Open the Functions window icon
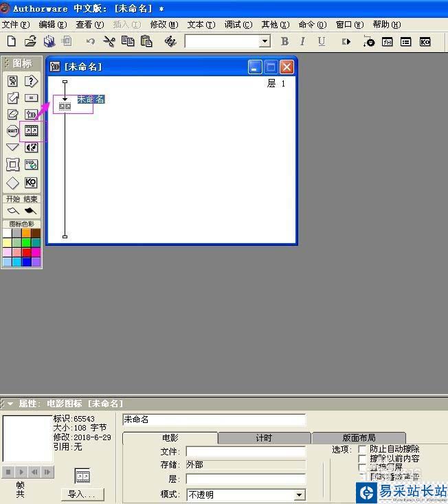The image size is (448, 504). tap(388, 42)
